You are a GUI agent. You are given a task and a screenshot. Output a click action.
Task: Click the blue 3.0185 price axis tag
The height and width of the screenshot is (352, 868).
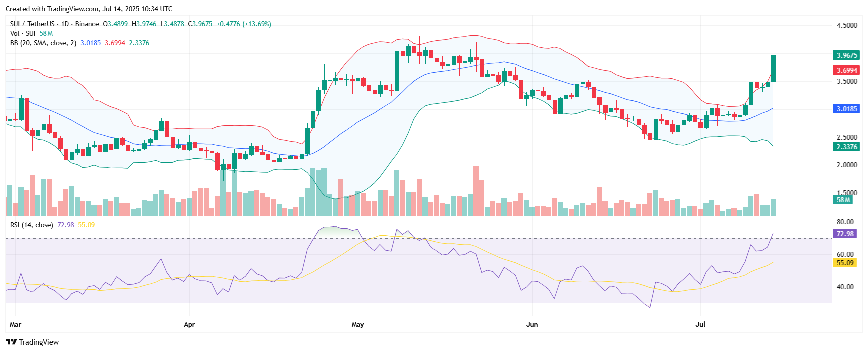(x=847, y=109)
